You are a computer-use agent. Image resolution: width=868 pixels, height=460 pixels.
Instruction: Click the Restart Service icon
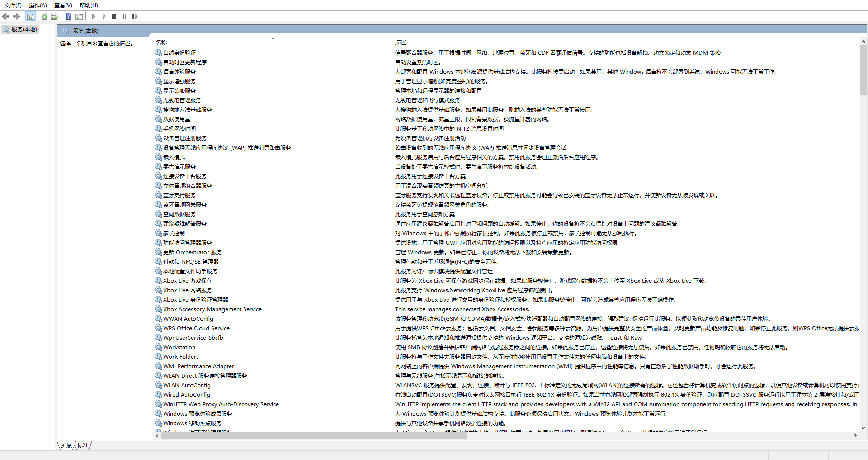[135, 16]
